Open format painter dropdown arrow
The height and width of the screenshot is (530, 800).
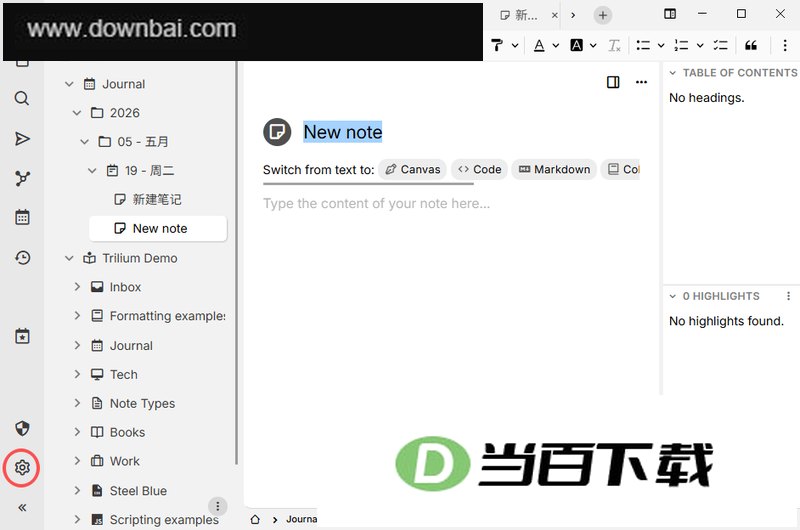[x=515, y=45]
